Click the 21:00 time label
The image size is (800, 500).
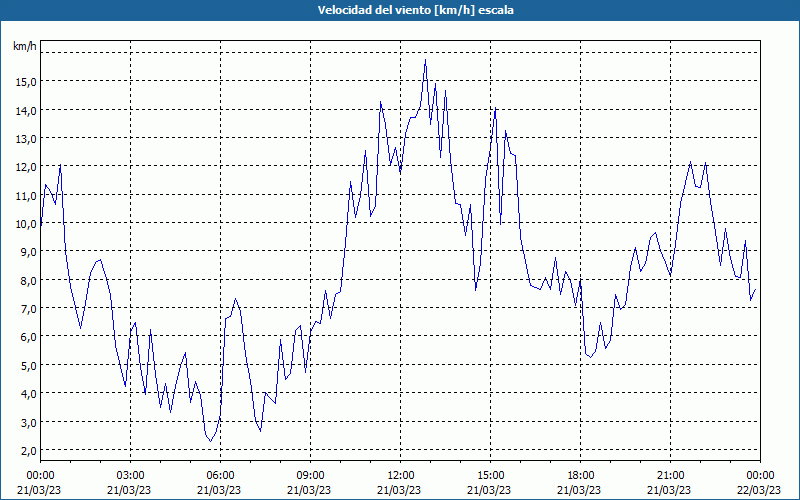670,476
